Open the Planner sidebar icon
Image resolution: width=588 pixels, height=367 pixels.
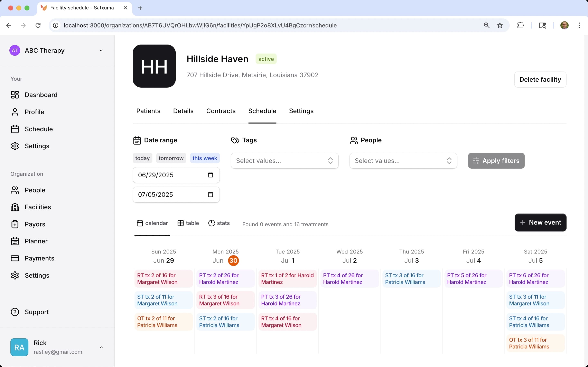pos(15,241)
